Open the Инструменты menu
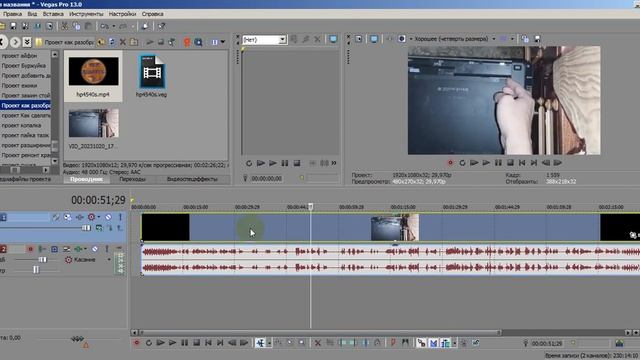This screenshot has height=360, width=640. coord(86,14)
